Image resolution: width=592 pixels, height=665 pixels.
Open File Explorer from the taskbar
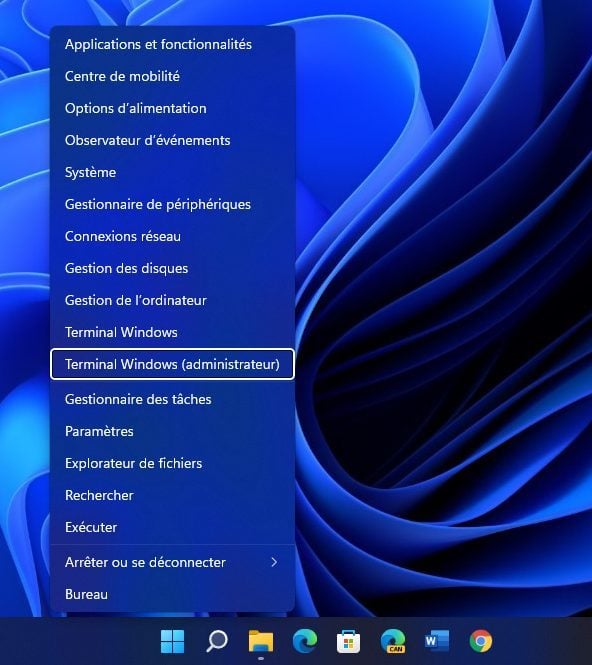click(x=261, y=641)
